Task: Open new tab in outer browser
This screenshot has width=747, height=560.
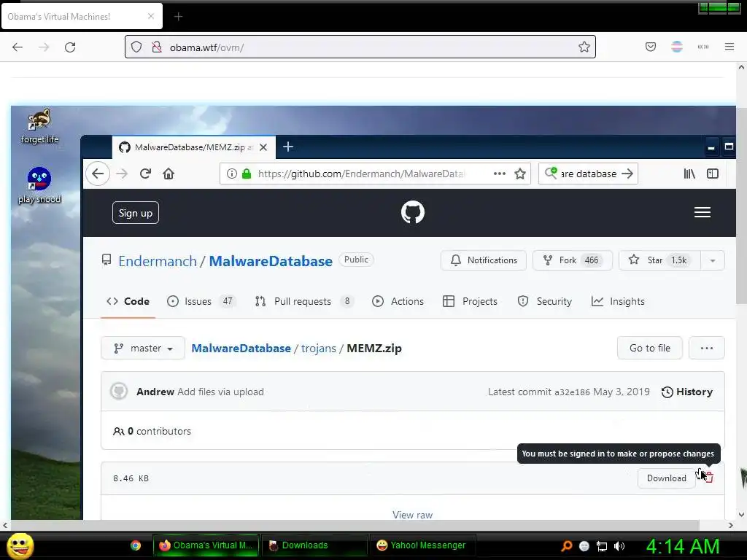Action: (x=178, y=17)
